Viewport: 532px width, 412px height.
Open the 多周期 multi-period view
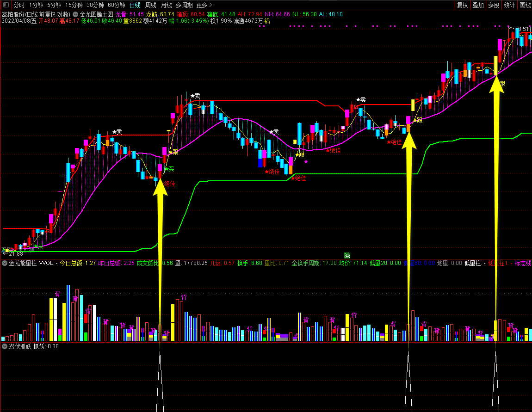[184, 5]
